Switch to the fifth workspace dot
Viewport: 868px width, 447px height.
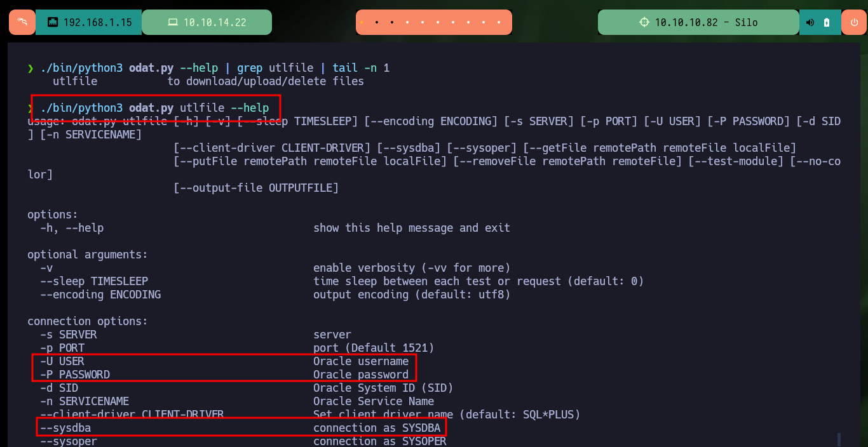pos(423,22)
